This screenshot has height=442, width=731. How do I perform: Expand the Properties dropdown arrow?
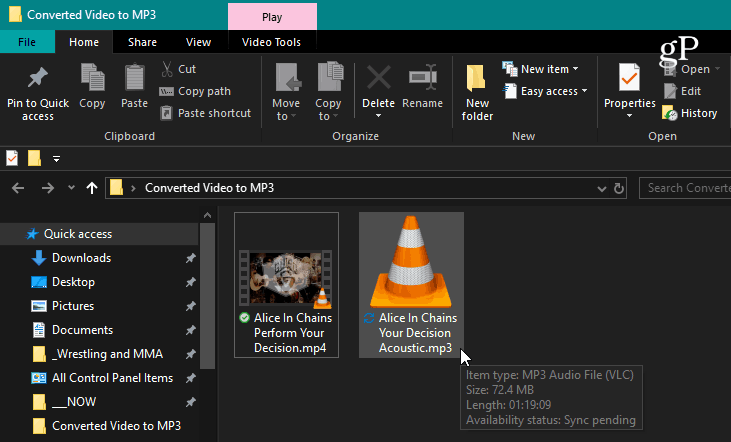pyautogui.click(x=629, y=116)
